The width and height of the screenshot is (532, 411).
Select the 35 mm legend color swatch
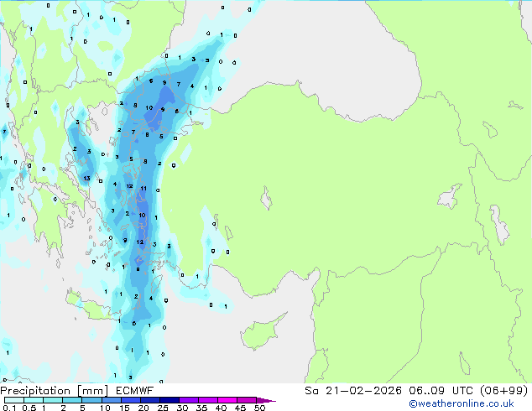pos(207,400)
